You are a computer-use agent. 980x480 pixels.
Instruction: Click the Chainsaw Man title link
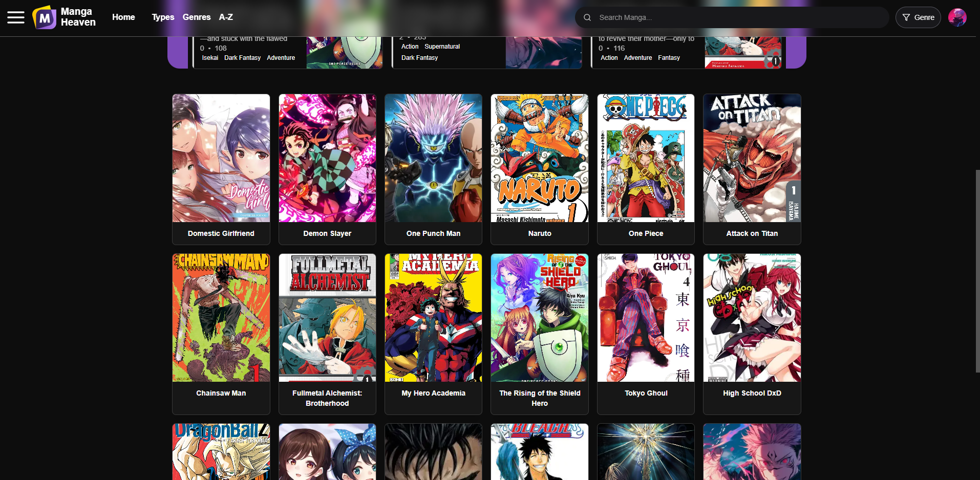pyautogui.click(x=221, y=393)
